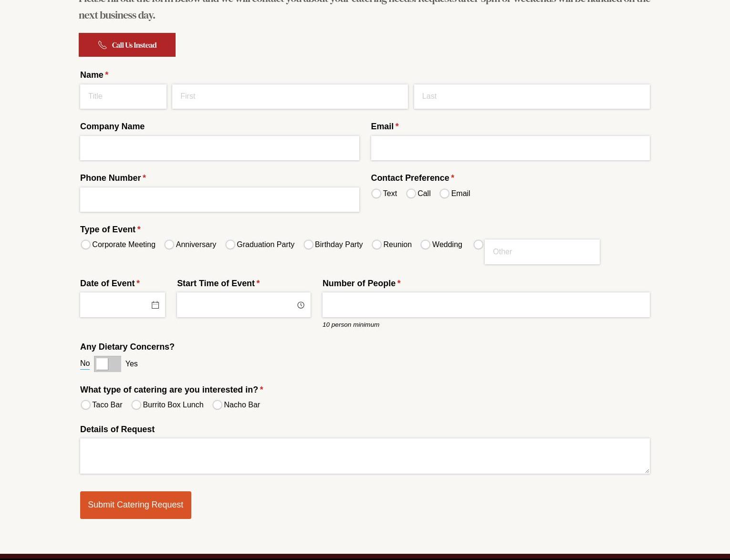The width and height of the screenshot is (730, 560).
Task: Select Burrito Box Lunch option
Action: click(x=136, y=405)
